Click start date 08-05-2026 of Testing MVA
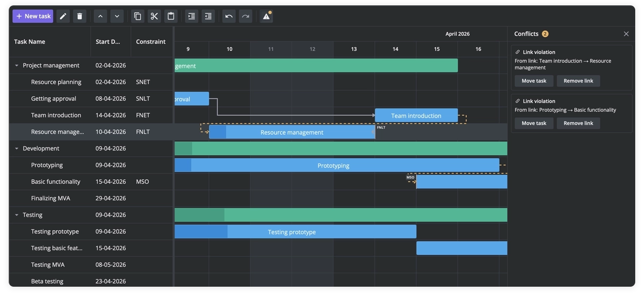Viewport: 644px width, 295px height. click(x=111, y=265)
